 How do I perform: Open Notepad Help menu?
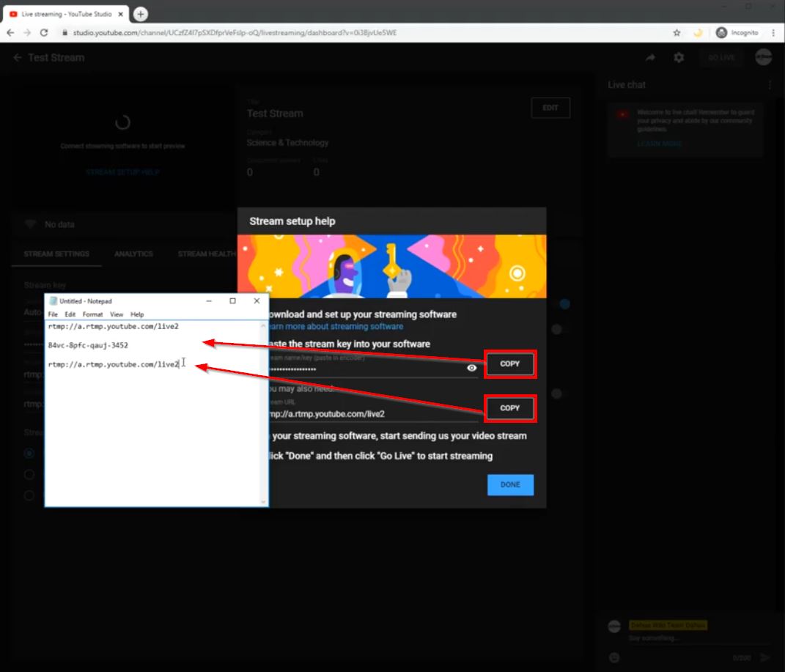(x=137, y=314)
